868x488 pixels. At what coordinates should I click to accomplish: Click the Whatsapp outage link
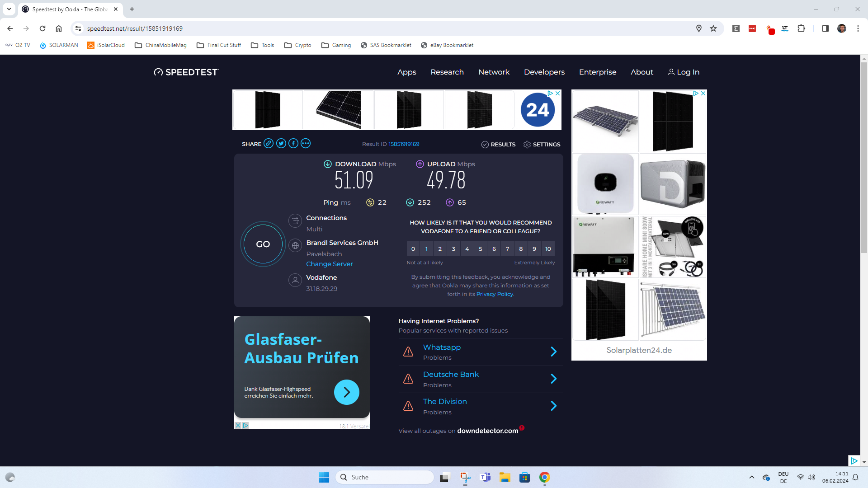point(442,347)
